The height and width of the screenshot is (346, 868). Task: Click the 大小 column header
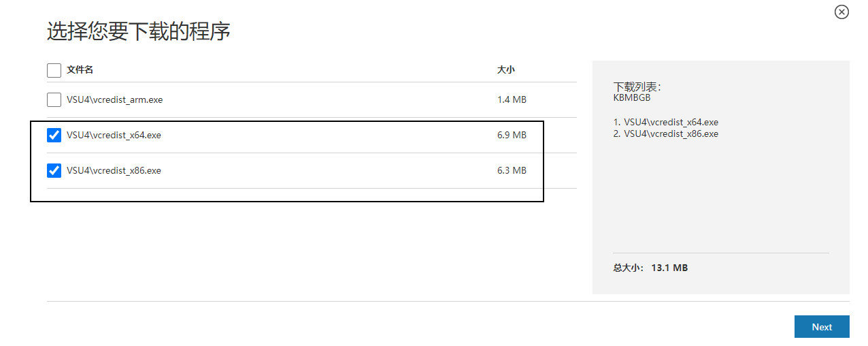pos(506,70)
